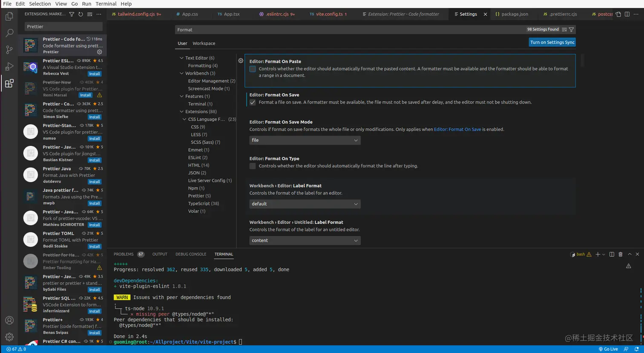
Task: Open editor more actions ellipsis
Action: pyautogui.click(x=636, y=14)
